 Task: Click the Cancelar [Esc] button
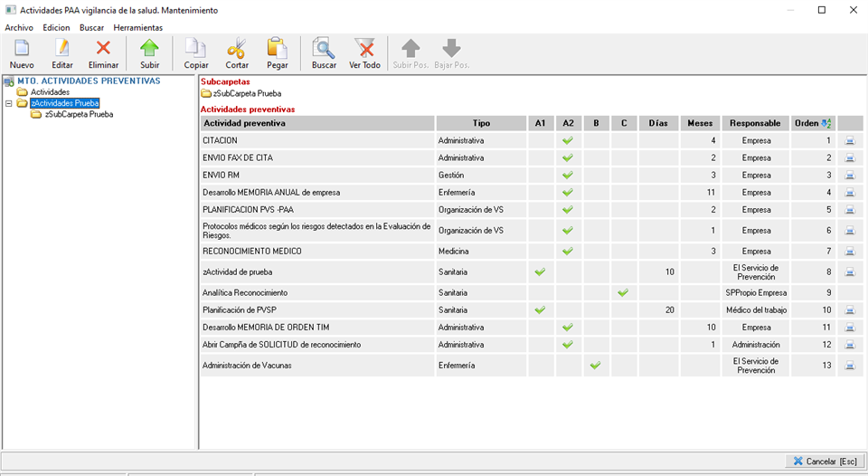coord(825,461)
